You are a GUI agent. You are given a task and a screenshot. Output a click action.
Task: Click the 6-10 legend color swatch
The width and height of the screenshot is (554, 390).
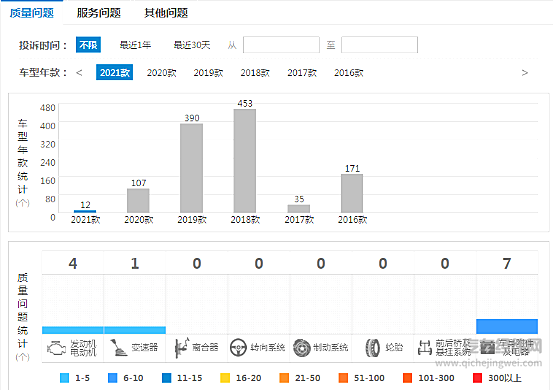[112, 378]
